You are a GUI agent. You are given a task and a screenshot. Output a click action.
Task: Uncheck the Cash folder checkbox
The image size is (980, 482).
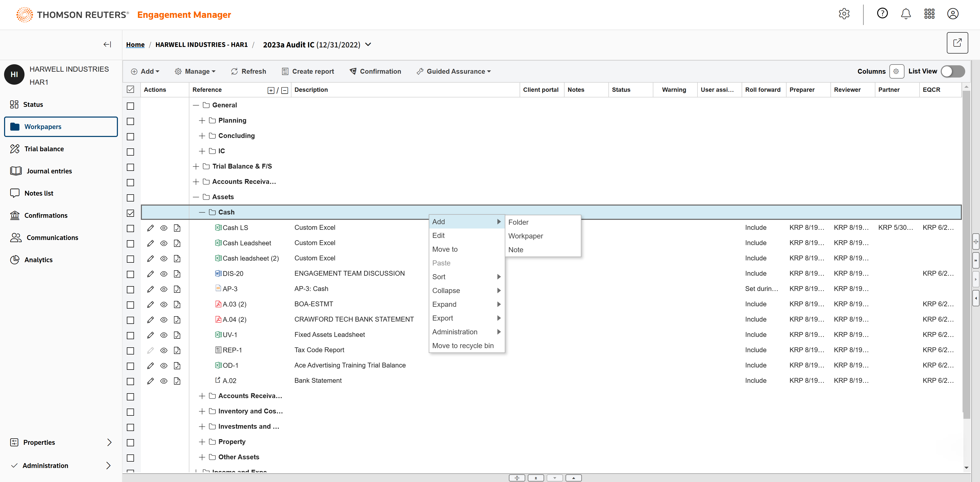click(130, 213)
